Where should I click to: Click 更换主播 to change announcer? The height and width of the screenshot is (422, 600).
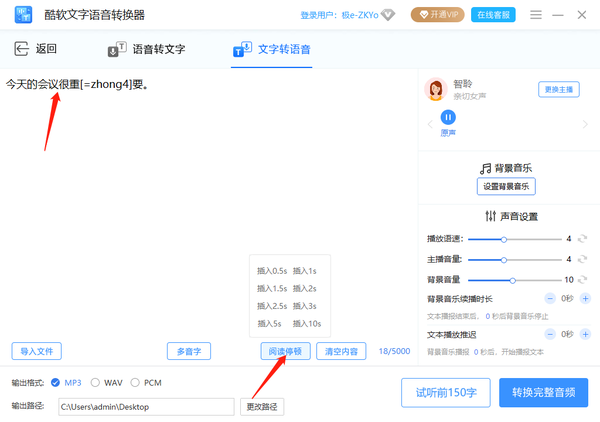tap(559, 90)
